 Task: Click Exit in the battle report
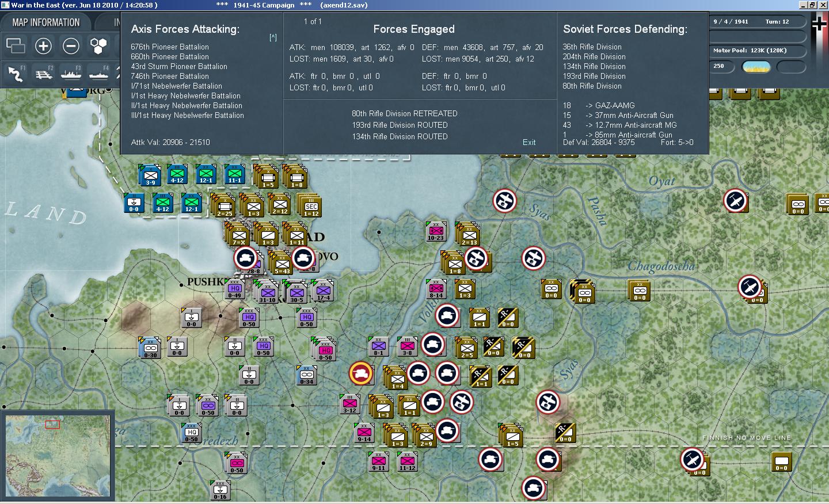tap(529, 142)
